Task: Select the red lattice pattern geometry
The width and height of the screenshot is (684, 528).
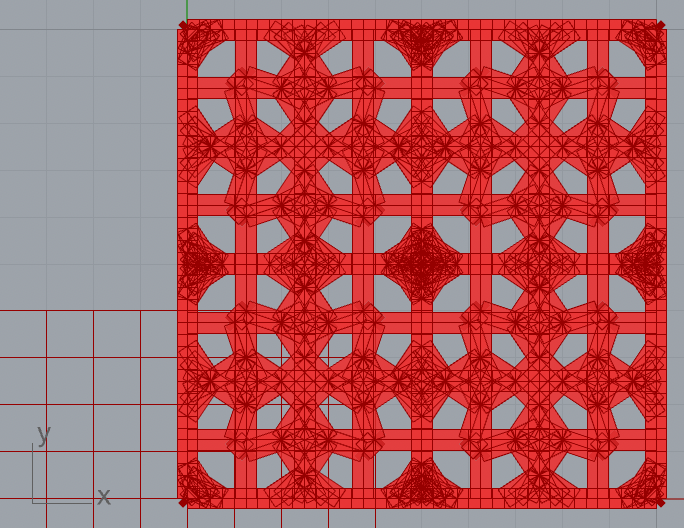Action: pos(422,264)
